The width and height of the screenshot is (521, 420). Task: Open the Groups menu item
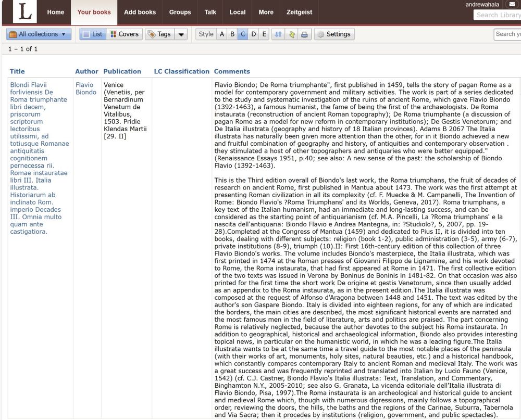pos(180,12)
